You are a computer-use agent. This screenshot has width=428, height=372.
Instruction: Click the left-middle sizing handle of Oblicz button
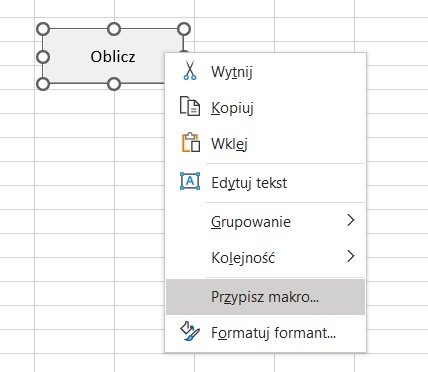(x=43, y=57)
